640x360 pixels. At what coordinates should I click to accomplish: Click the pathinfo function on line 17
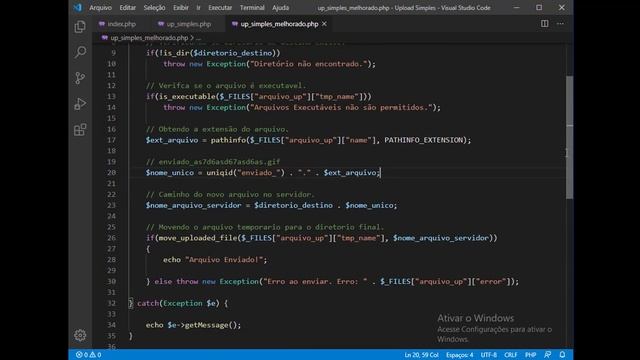tap(228, 140)
